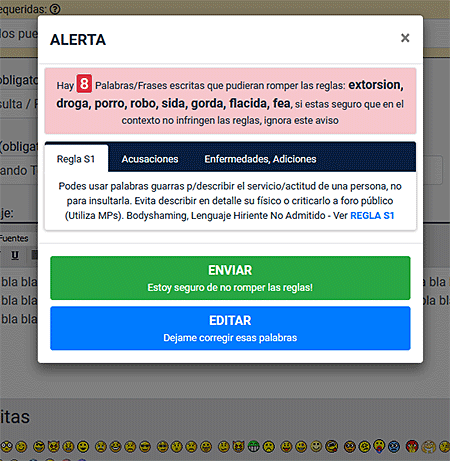The image size is (450, 461).
Task: Pick the first wide-eyed shocked emoji
Action: pyautogui.click(x=6, y=446)
